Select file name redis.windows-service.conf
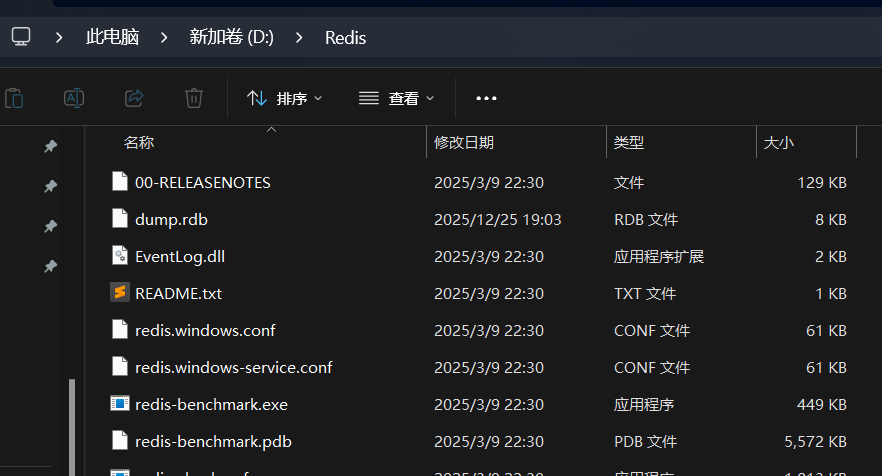Screen dimensions: 882x476 point(233,368)
